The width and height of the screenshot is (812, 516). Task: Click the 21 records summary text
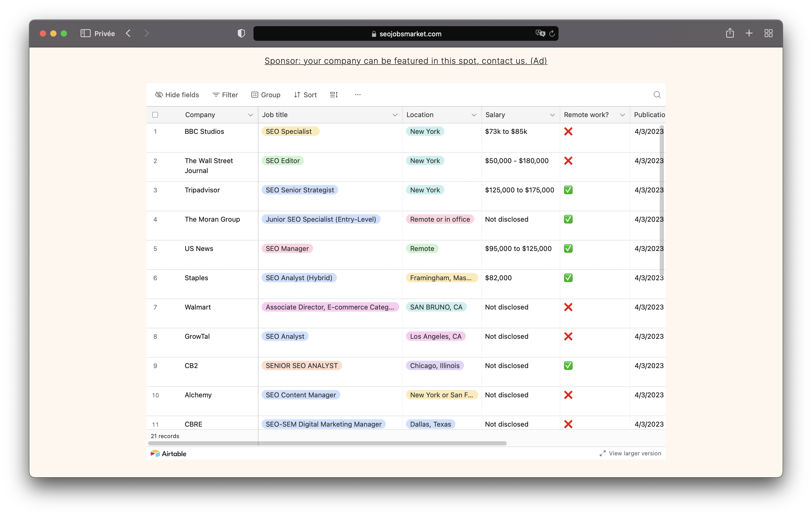tap(165, 436)
